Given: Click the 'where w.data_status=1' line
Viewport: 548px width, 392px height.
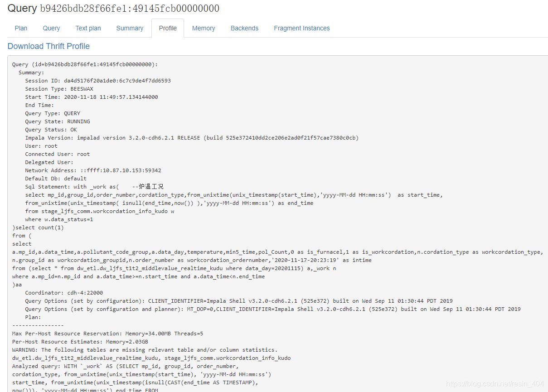Looking at the screenshot, I should (x=59, y=219).
